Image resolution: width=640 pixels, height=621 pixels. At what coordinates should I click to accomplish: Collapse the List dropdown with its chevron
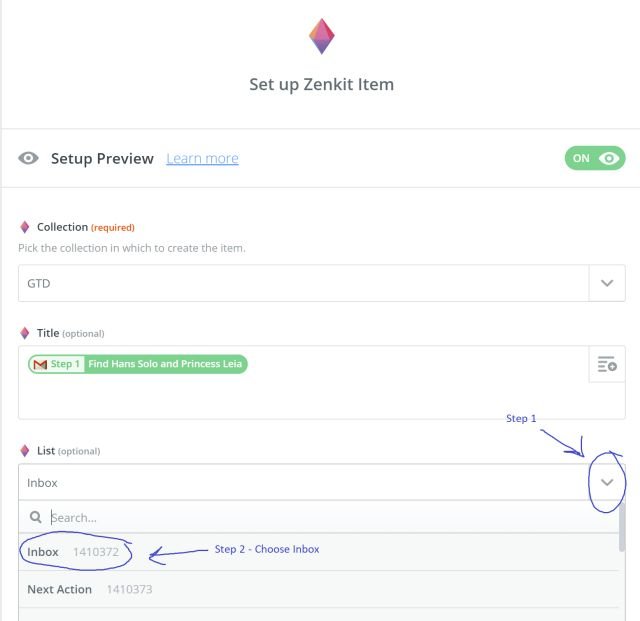pos(607,482)
